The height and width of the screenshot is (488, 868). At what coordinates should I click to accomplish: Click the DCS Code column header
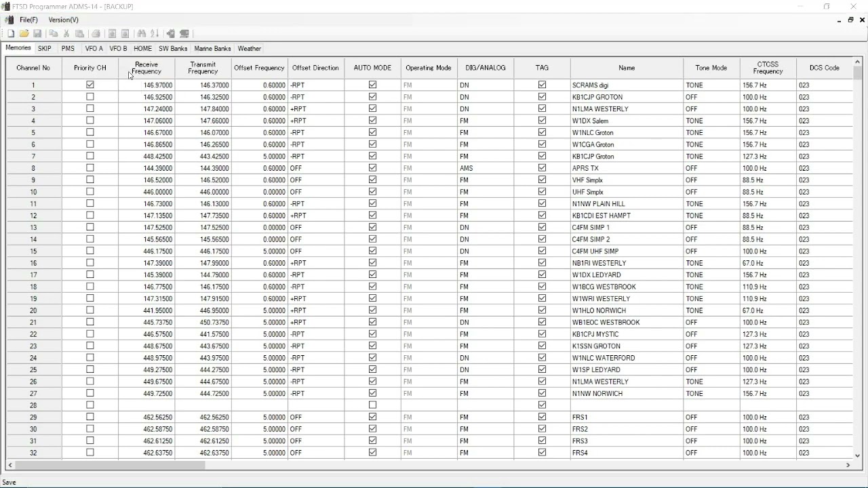(x=825, y=68)
